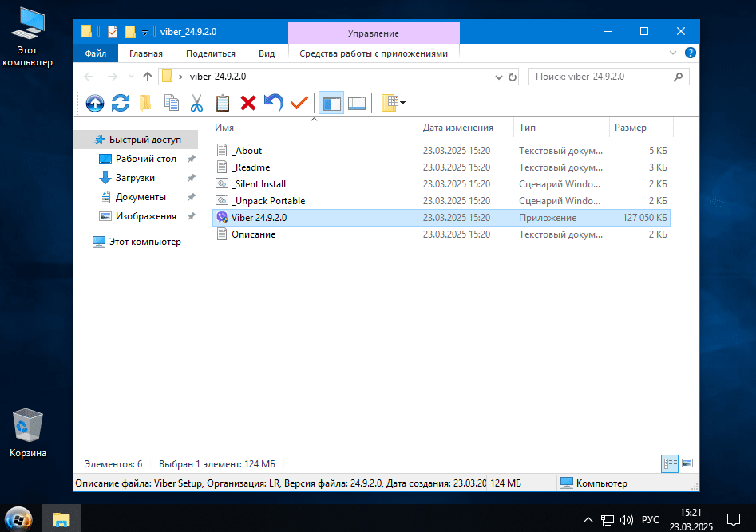Switch to the Поделиться ribbon tab
The height and width of the screenshot is (532, 756).
tap(210, 53)
